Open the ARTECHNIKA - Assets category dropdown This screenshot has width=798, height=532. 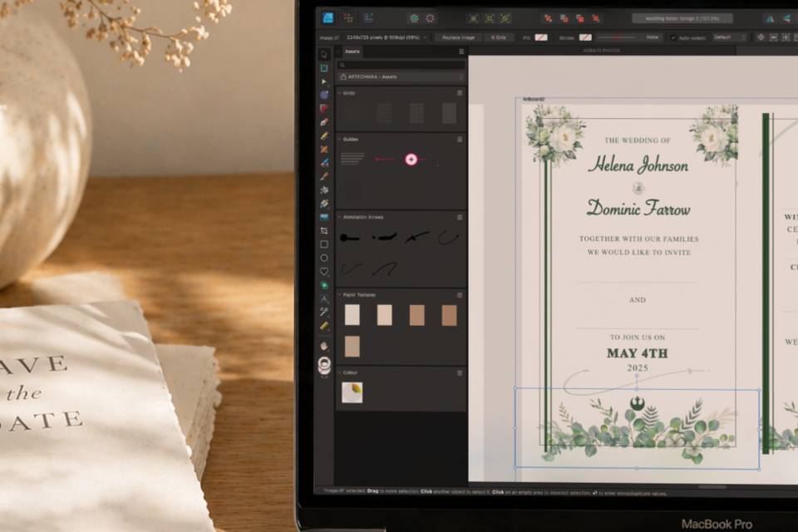[401, 76]
